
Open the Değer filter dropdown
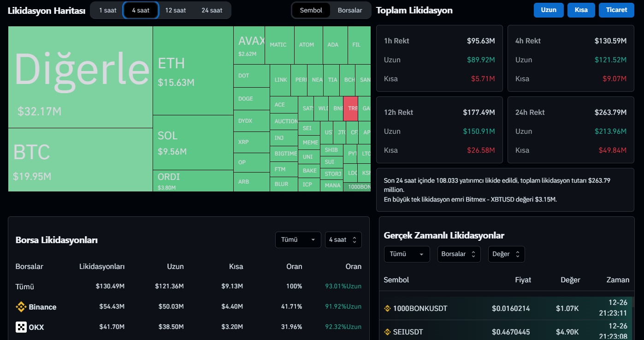[x=506, y=254]
